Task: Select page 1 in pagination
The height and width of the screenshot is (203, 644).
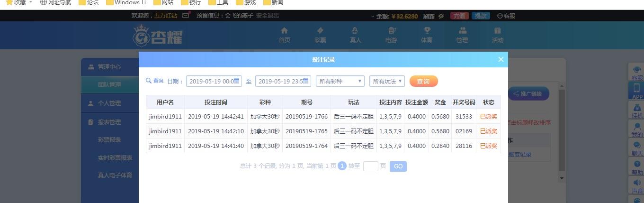Action: 342,166
